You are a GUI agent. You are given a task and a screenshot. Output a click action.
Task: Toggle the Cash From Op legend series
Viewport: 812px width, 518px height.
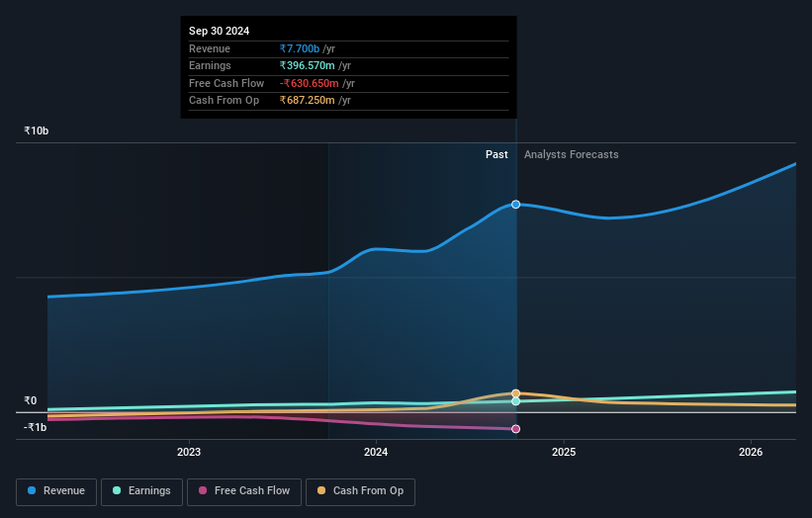pyautogui.click(x=360, y=491)
